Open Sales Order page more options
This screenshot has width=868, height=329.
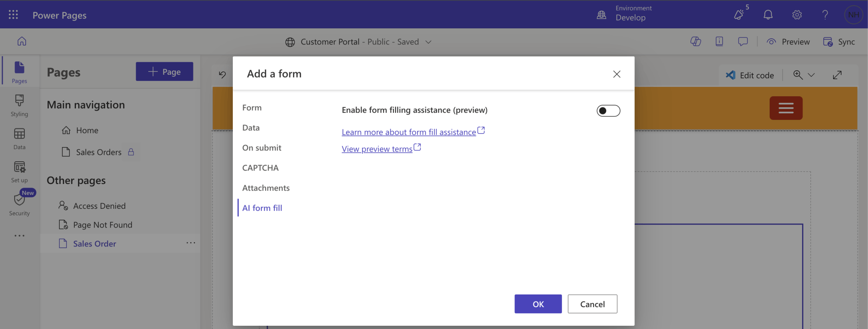coord(191,243)
